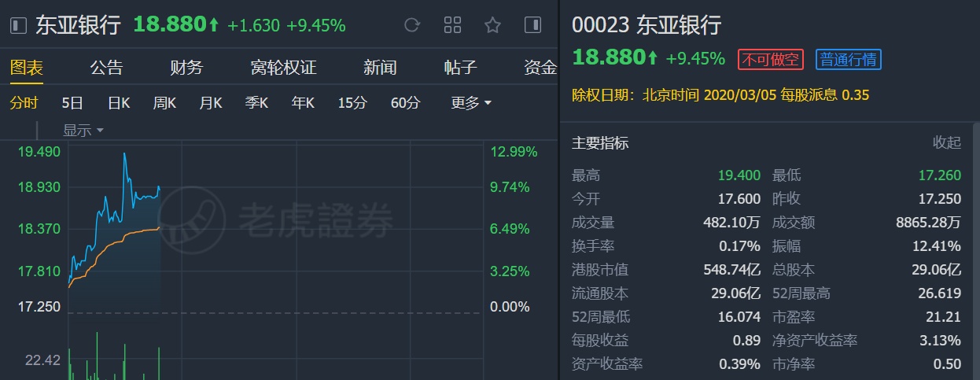Click the 00023 东亚银行 title in right panel

(x=647, y=25)
